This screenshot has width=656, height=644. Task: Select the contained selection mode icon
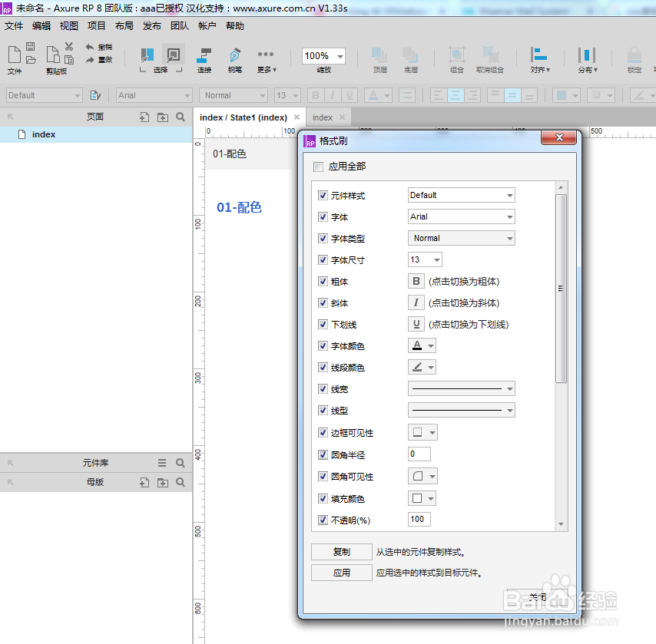(x=173, y=54)
